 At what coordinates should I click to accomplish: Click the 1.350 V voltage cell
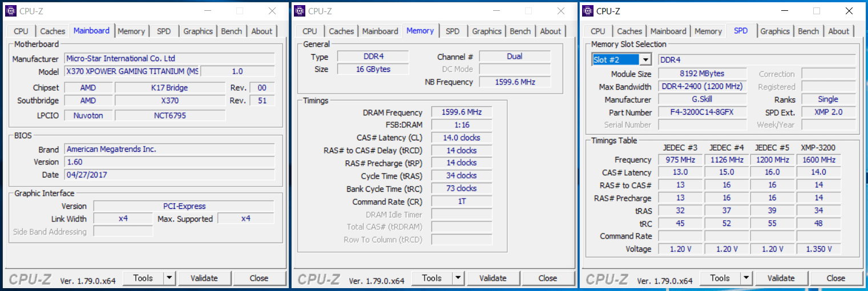[818, 249]
